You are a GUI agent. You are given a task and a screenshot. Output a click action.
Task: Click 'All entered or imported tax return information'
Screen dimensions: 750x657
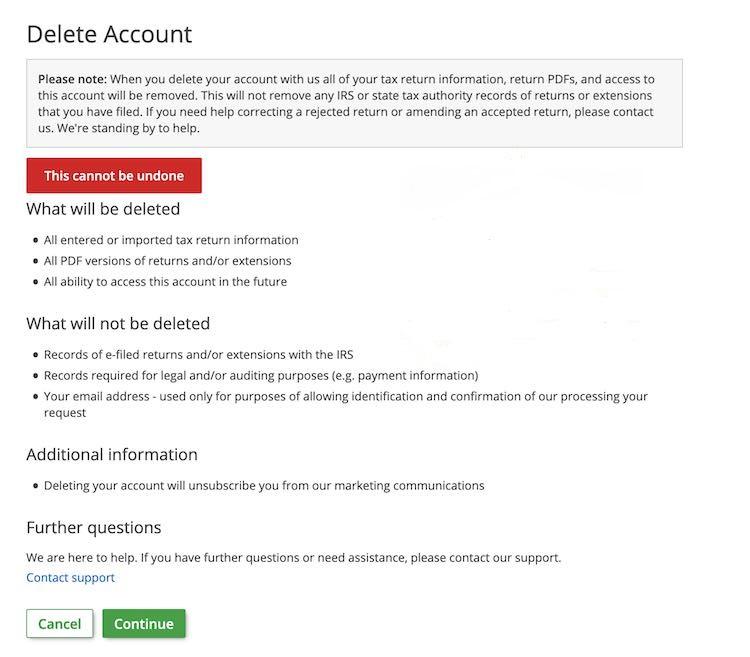click(x=171, y=240)
